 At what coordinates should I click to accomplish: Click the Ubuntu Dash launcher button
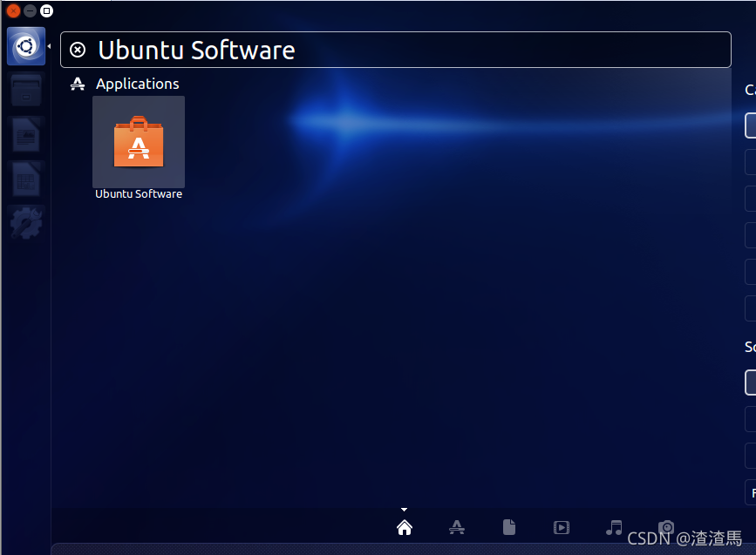click(x=26, y=46)
